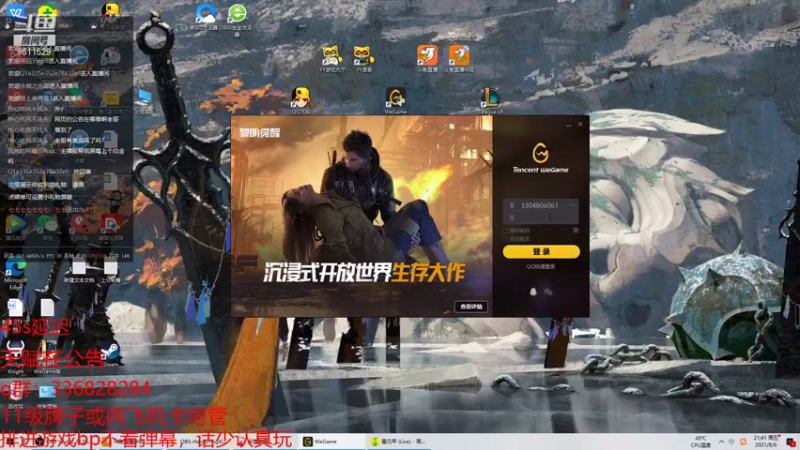The image size is (800, 450).
Task: Close the WeGame login window
Action: [x=580, y=124]
